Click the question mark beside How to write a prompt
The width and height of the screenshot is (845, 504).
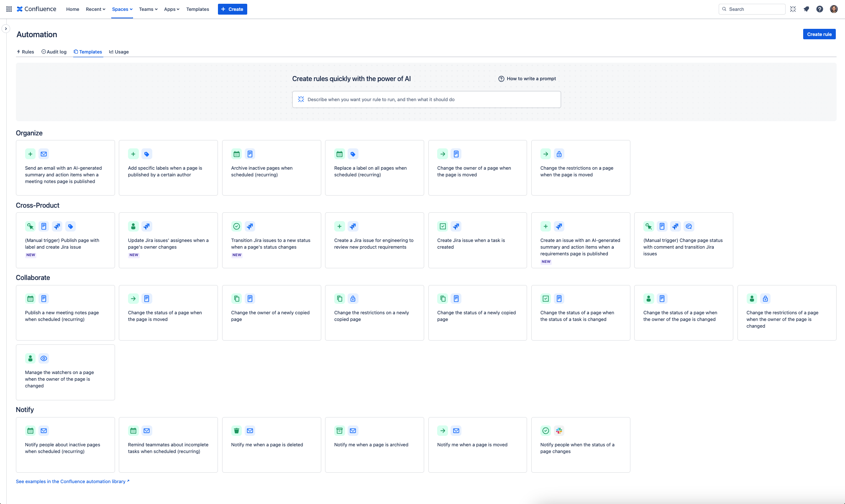pyautogui.click(x=501, y=79)
